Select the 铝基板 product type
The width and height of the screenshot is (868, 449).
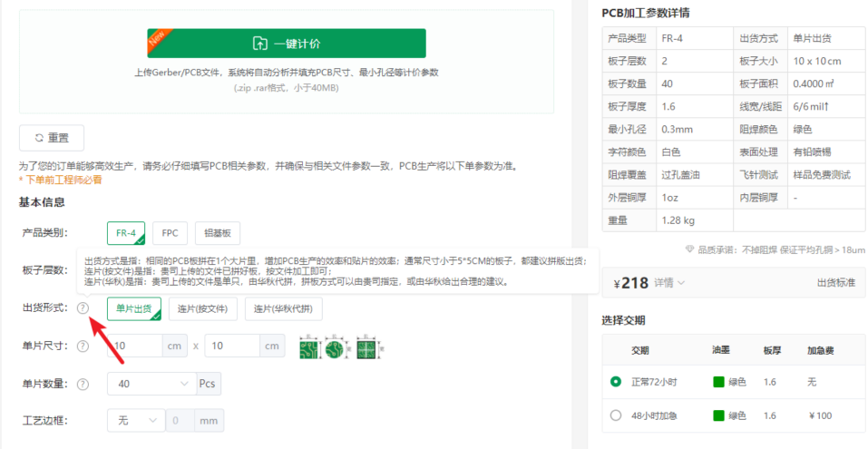click(x=218, y=233)
